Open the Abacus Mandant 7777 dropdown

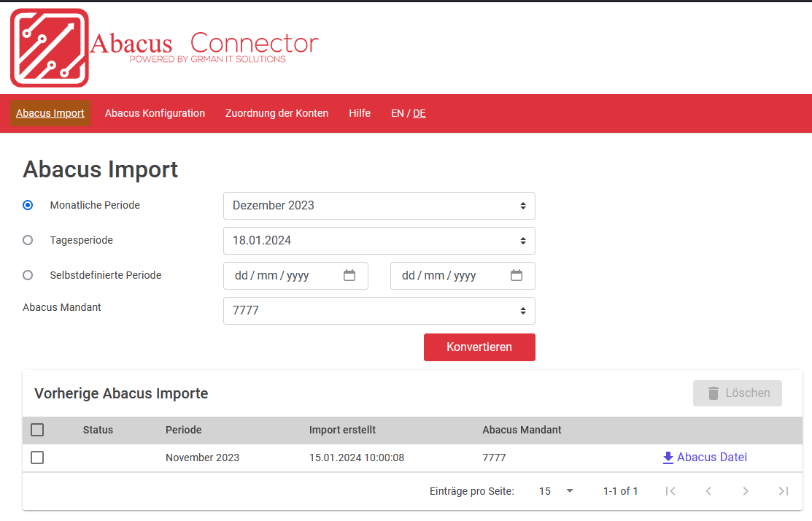point(379,311)
